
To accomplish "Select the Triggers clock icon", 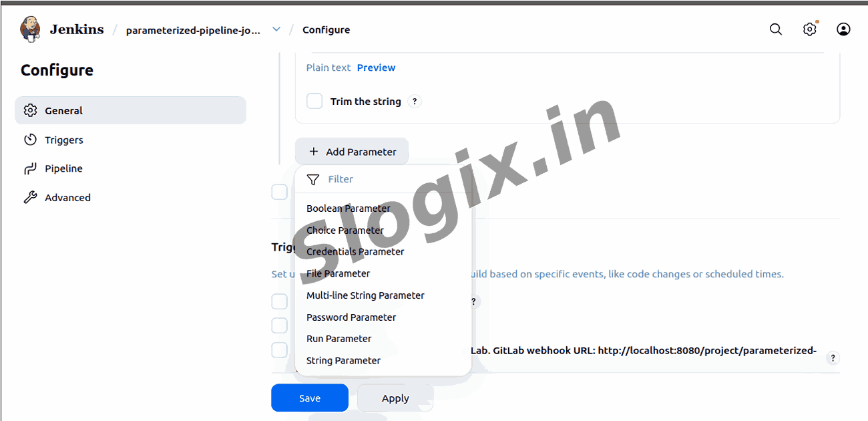I will pyautogui.click(x=30, y=140).
